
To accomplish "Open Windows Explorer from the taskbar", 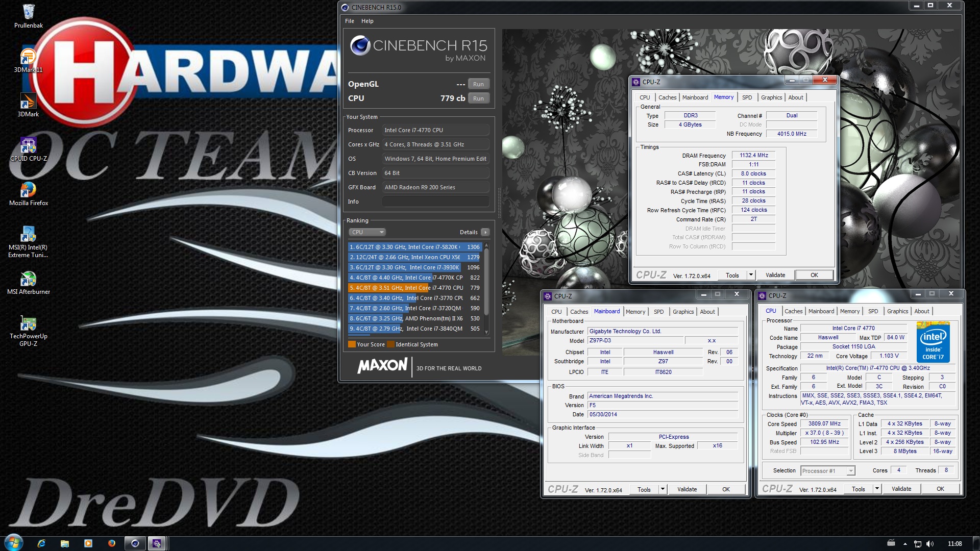I will click(65, 543).
